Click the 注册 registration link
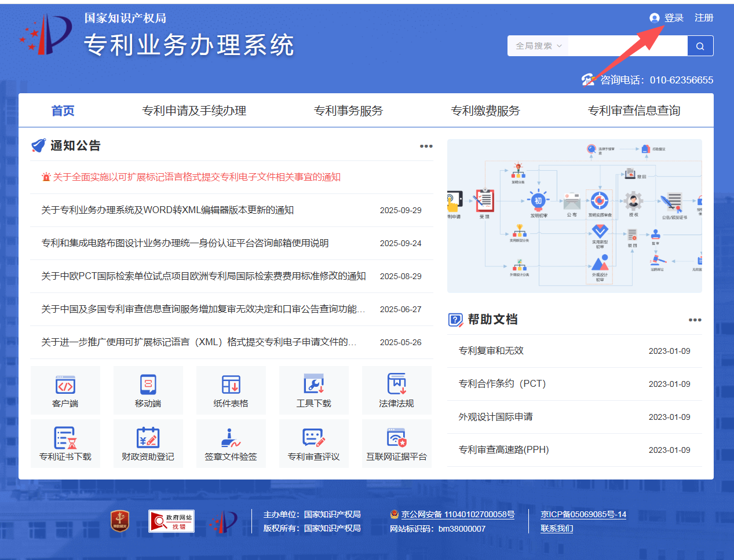The image size is (734, 560). click(x=704, y=17)
